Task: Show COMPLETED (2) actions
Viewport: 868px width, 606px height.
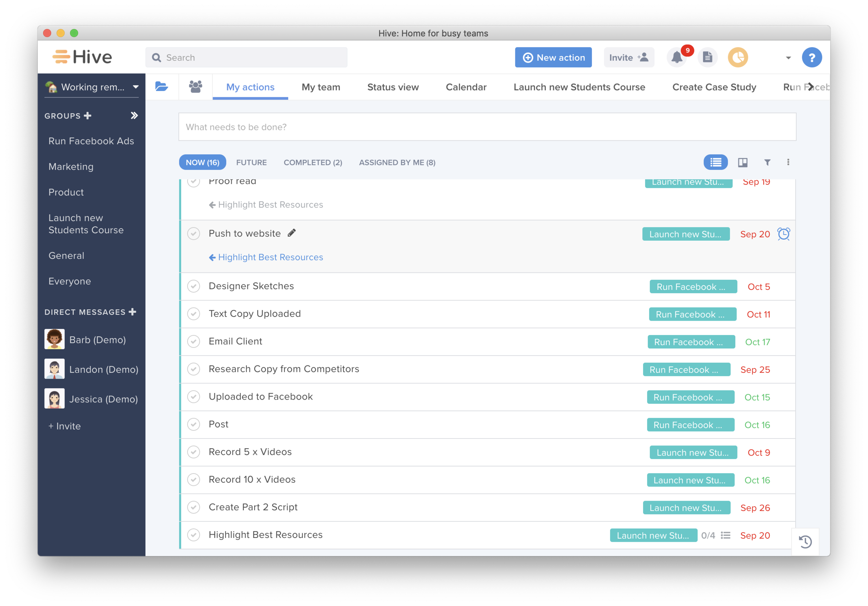Action: [x=312, y=162]
